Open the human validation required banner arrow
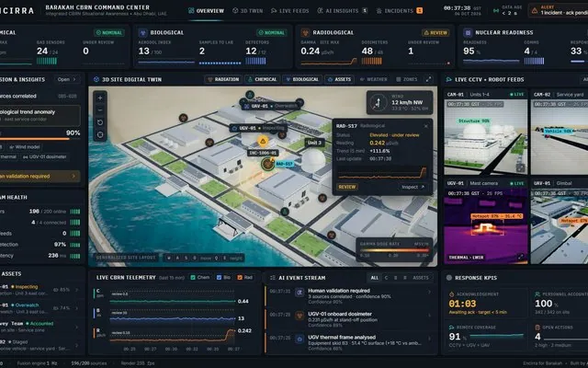 73,176
